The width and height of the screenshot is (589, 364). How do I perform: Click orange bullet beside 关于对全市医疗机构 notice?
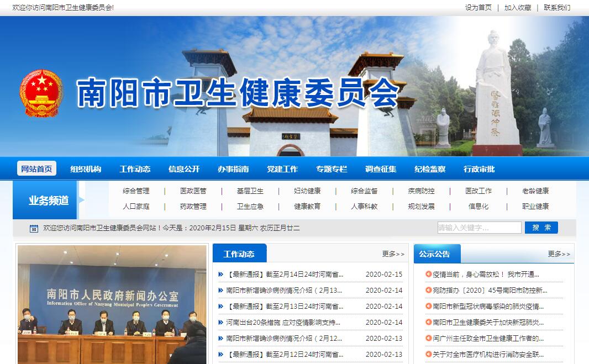click(x=428, y=355)
